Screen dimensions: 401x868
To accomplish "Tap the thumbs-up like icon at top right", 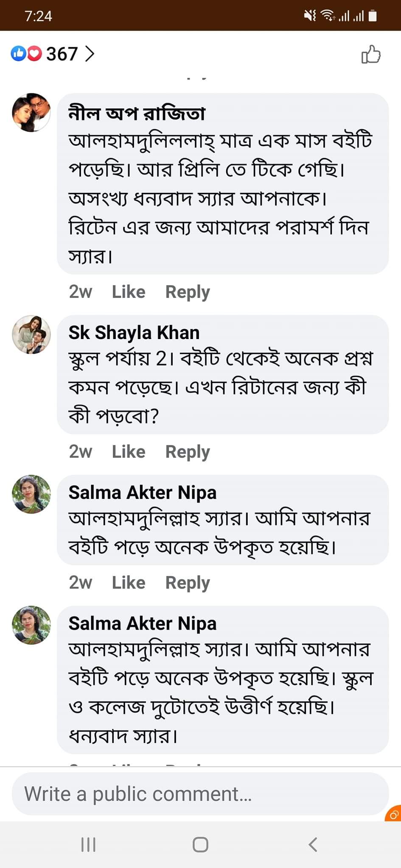I will 370,54.
